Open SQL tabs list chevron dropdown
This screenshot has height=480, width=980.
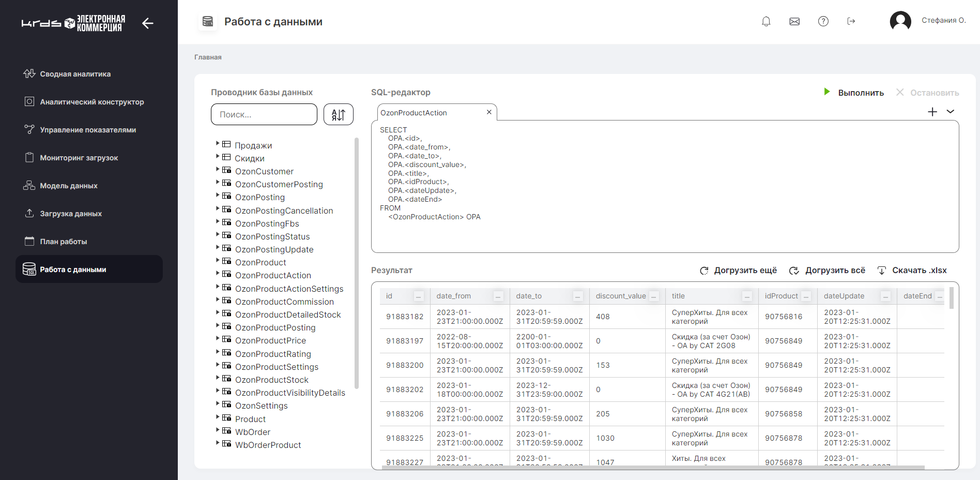(950, 112)
